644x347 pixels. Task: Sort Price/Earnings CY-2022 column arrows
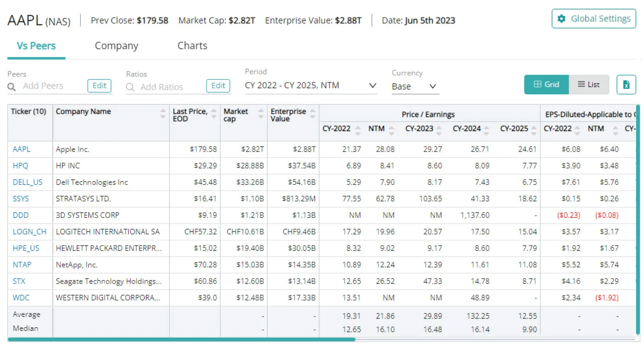(x=358, y=131)
